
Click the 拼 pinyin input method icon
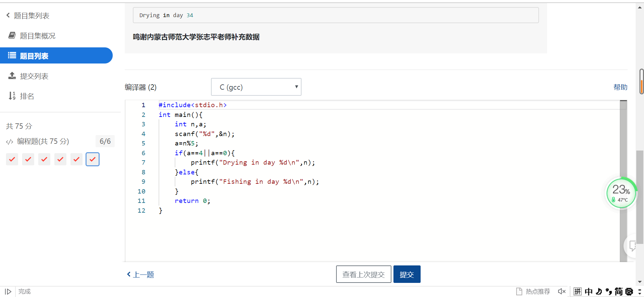578,292
